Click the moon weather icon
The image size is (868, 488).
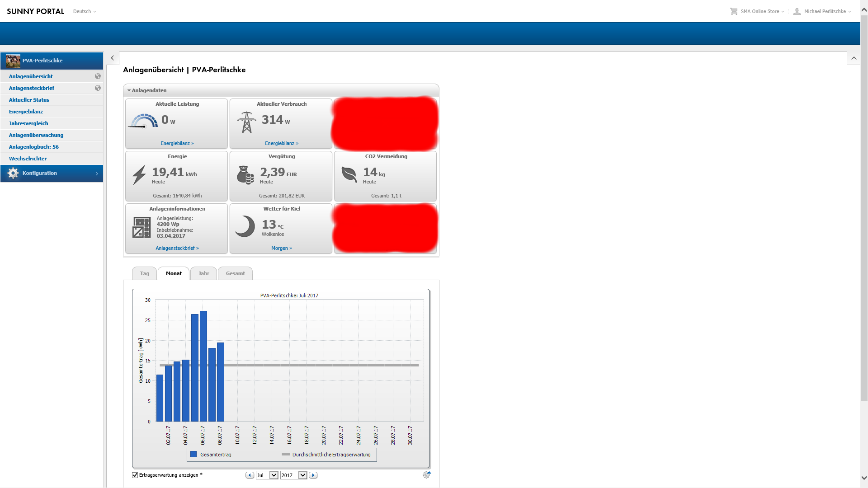coord(245,226)
